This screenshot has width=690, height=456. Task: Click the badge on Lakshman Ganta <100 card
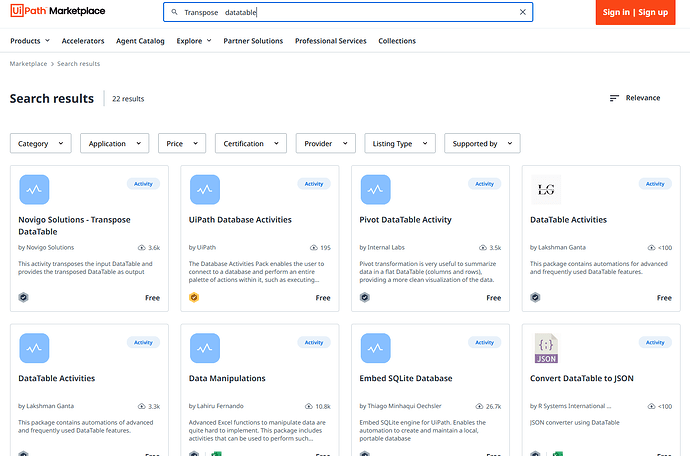[535, 298]
